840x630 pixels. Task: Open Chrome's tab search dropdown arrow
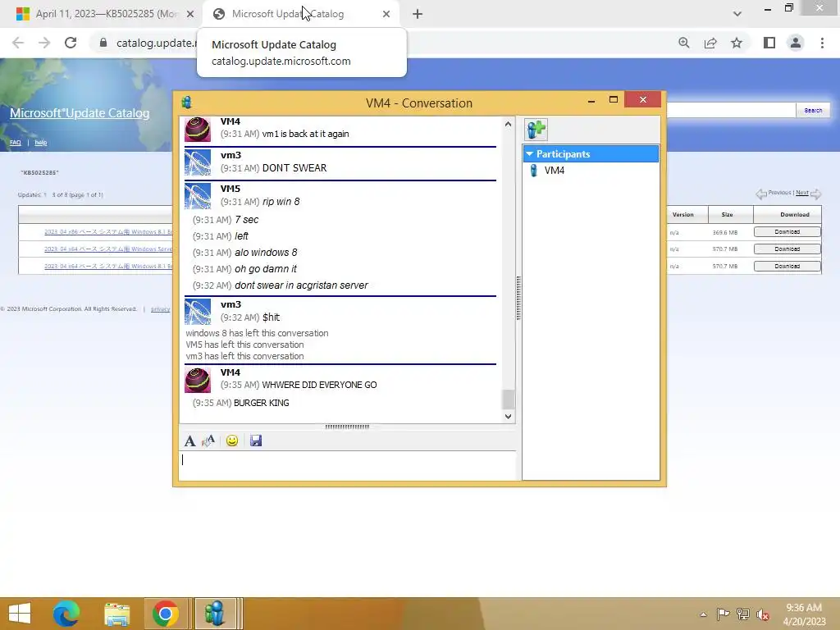737,14
